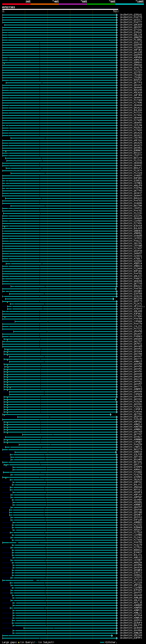
Task: Select hit label UniRef100_B6SZ08
Action: (131, 299)
